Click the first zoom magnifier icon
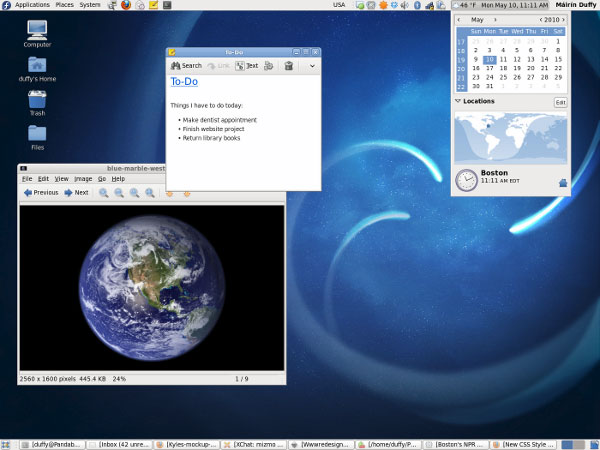Viewport: 600px width, 450px height. pos(103,193)
